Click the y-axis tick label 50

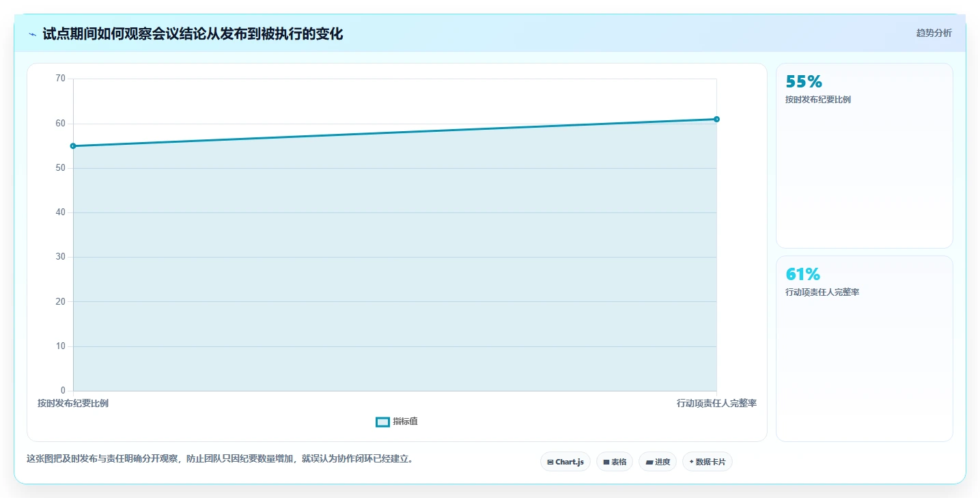pyautogui.click(x=60, y=168)
